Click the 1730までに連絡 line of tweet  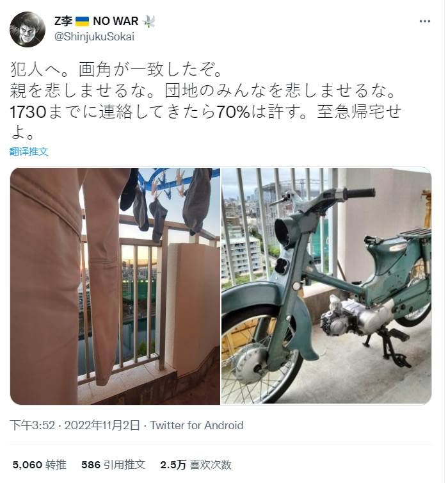point(205,112)
